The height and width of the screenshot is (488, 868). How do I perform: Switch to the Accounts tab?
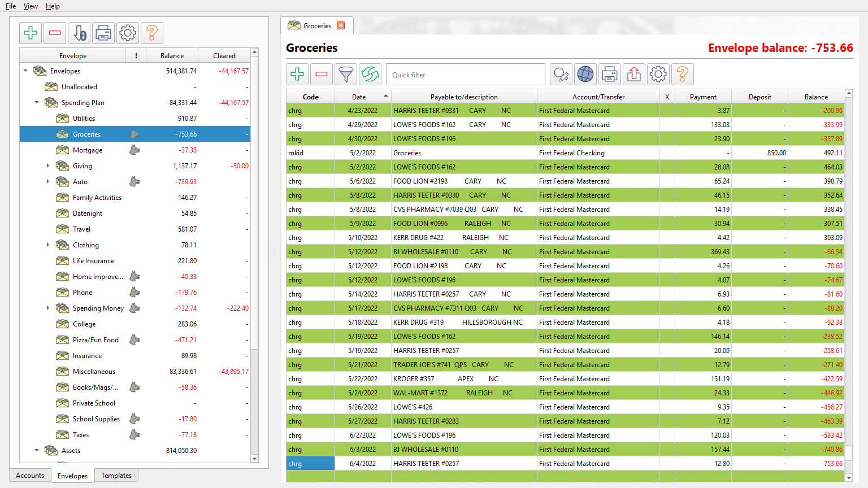(30, 476)
